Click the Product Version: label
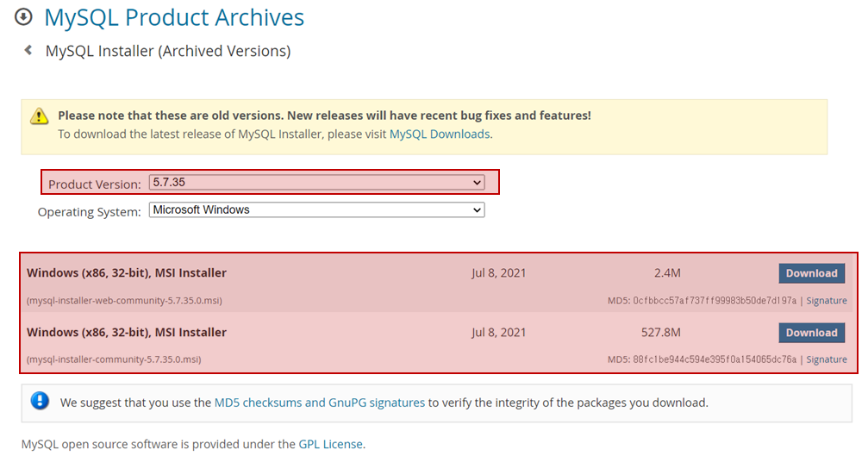The width and height of the screenshot is (868, 456). click(x=95, y=184)
